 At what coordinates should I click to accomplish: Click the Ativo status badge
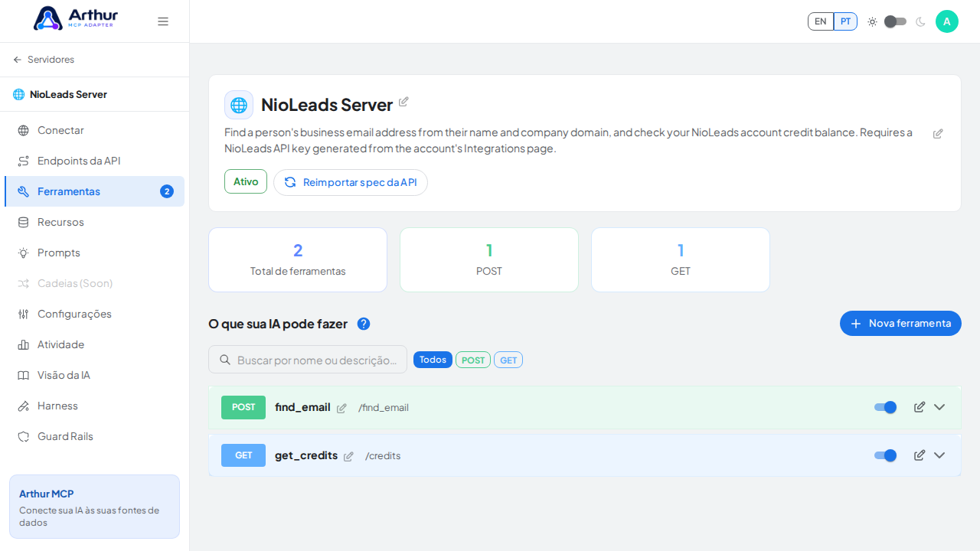246,181
